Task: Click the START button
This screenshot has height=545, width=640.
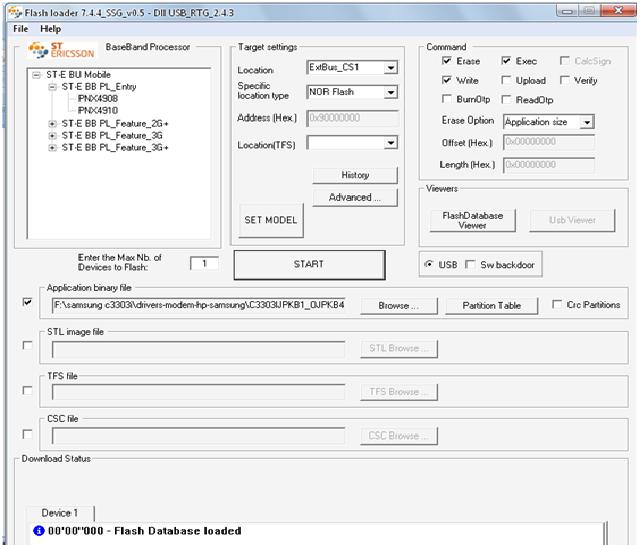Action: tap(309, 265)
